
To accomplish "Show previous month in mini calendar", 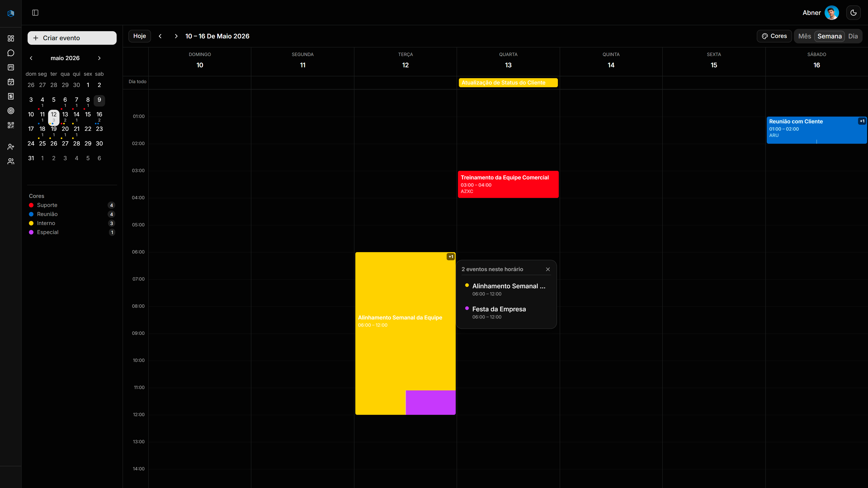I will [31, 58].
